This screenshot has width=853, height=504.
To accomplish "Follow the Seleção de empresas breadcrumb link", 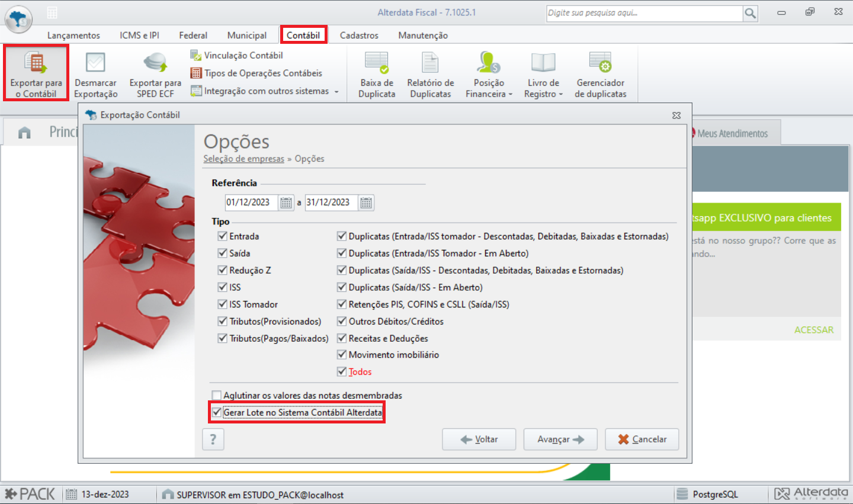I will (x=243, y=159).
